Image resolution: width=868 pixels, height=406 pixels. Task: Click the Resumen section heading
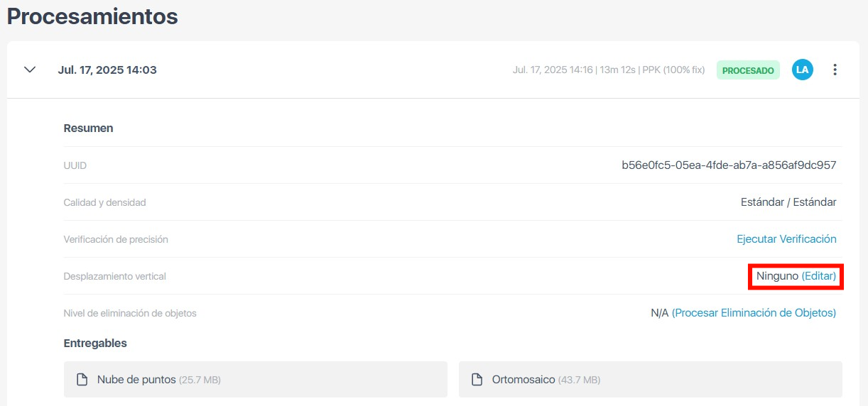point(88,128)
